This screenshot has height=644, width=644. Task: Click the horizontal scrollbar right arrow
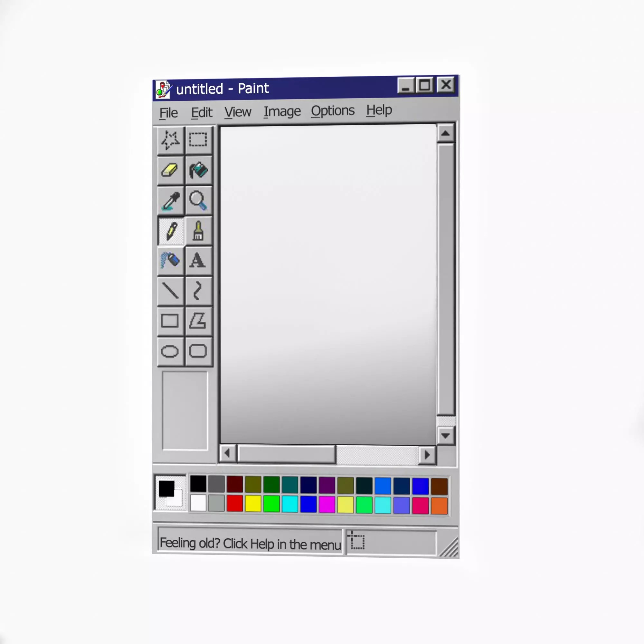[427, 455]
